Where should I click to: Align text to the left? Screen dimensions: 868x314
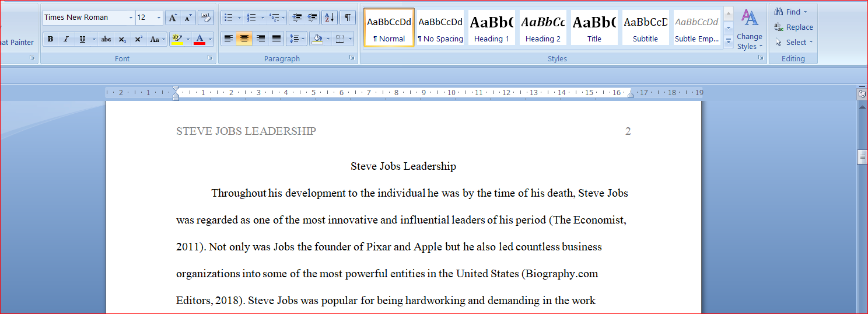tap(229, 39)
